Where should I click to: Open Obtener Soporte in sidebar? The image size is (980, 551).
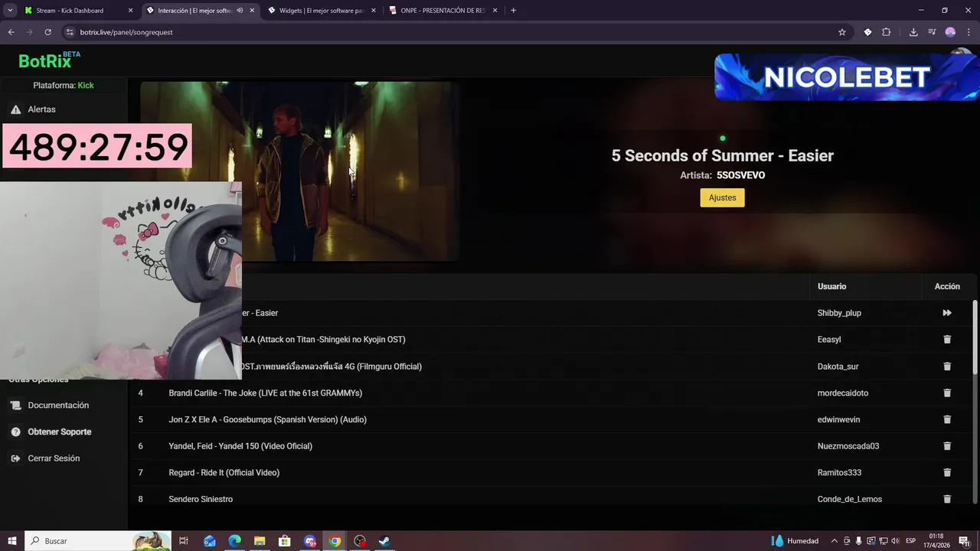59,432
